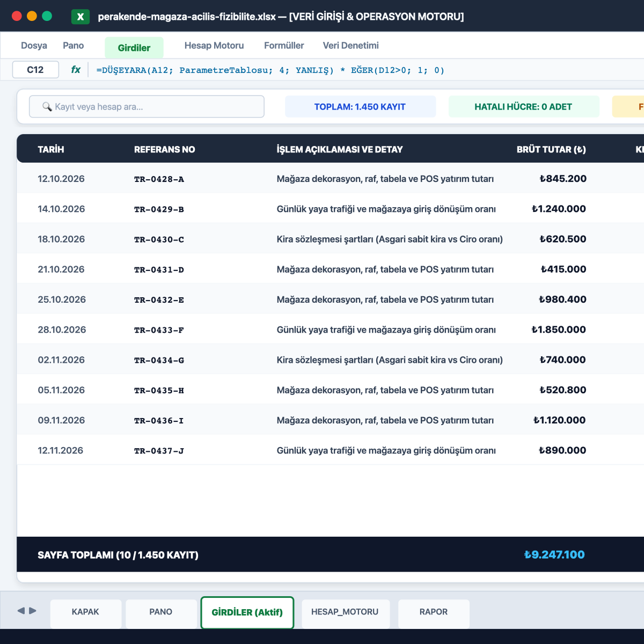
Task: Select reference TR-0435-H
Action: 159,390
